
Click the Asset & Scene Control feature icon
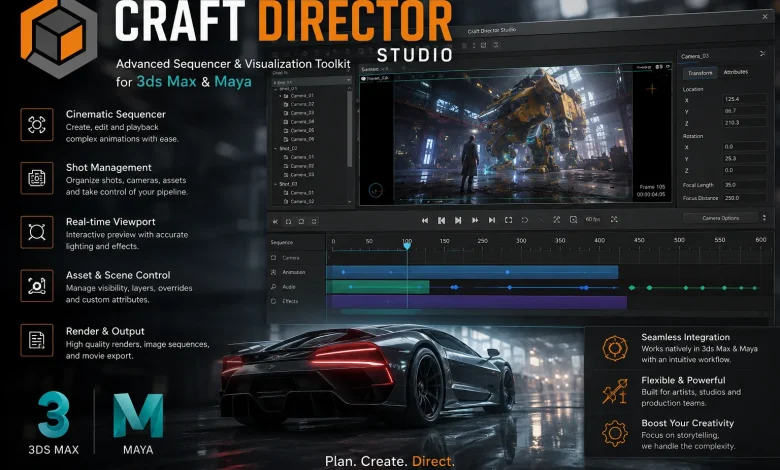point(37,285)
